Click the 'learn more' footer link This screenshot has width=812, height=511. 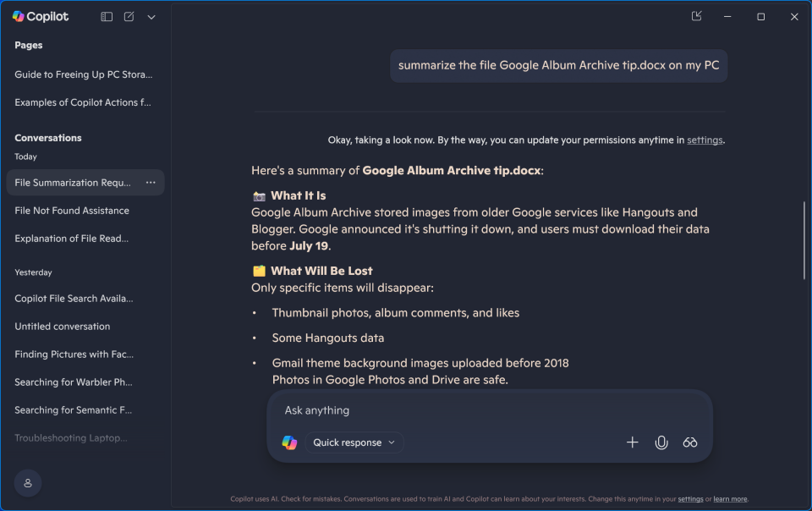click(x=730, y=499)
